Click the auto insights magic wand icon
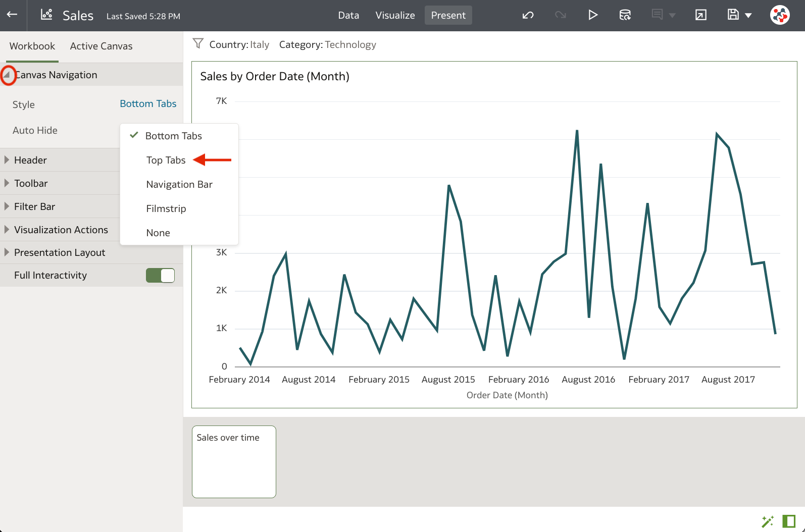The height and width of the screenshot is (532, 805). tap(768, 521)
